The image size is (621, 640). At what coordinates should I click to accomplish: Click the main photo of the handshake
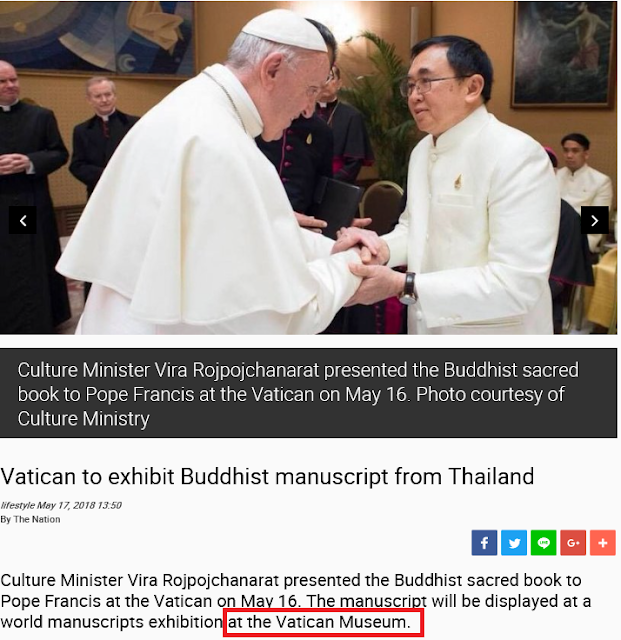[x=309, y=168]
